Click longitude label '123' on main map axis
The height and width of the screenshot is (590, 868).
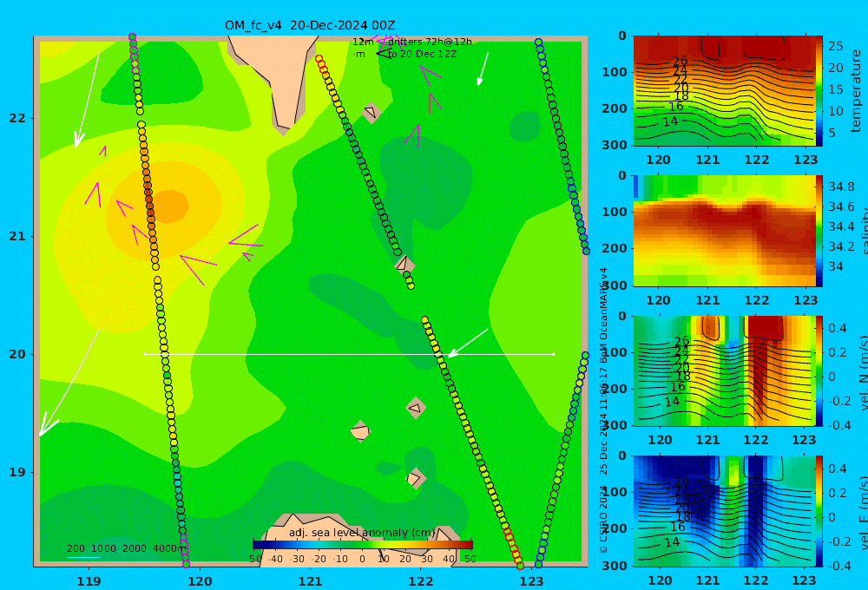pos(532,581)
